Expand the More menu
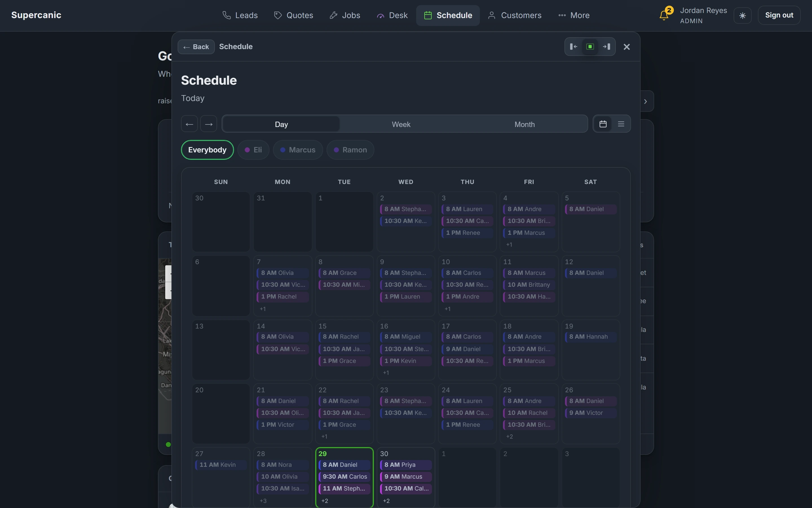Image resolution: width=812 pixels, height=508 pixels. [x=574, y=16]
